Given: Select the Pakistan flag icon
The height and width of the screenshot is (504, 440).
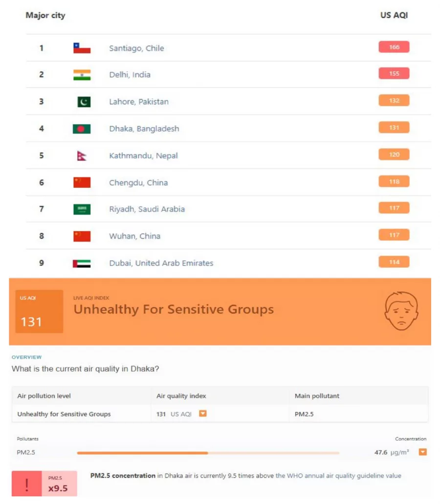Looking at the screenshot, I should [81, 101].
